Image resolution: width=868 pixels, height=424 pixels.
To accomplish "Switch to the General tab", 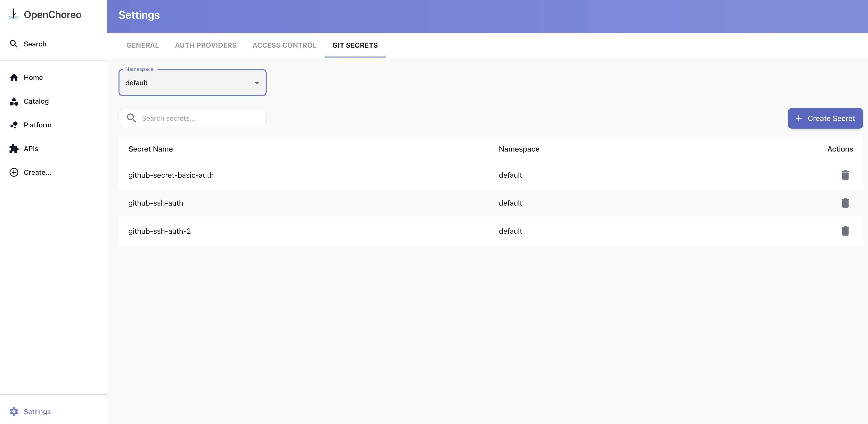I will pyautogui.click(x=142, y=45).
